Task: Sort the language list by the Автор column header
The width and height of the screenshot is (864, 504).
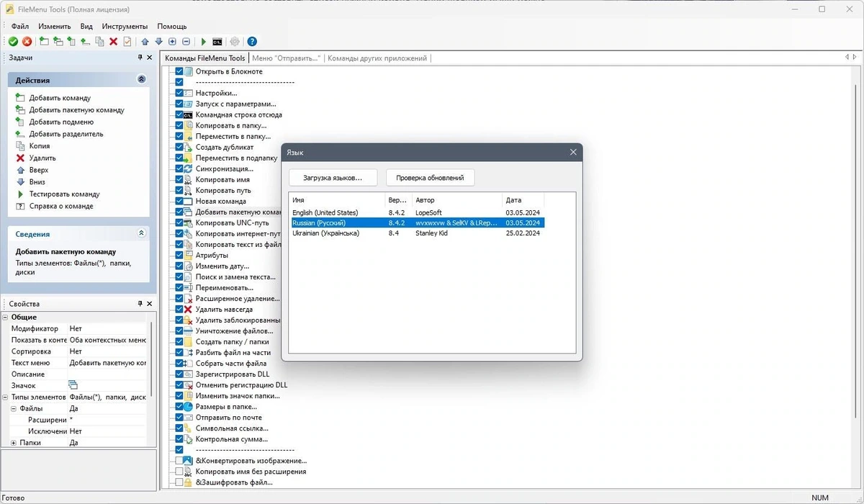Action: pos(458,200)
